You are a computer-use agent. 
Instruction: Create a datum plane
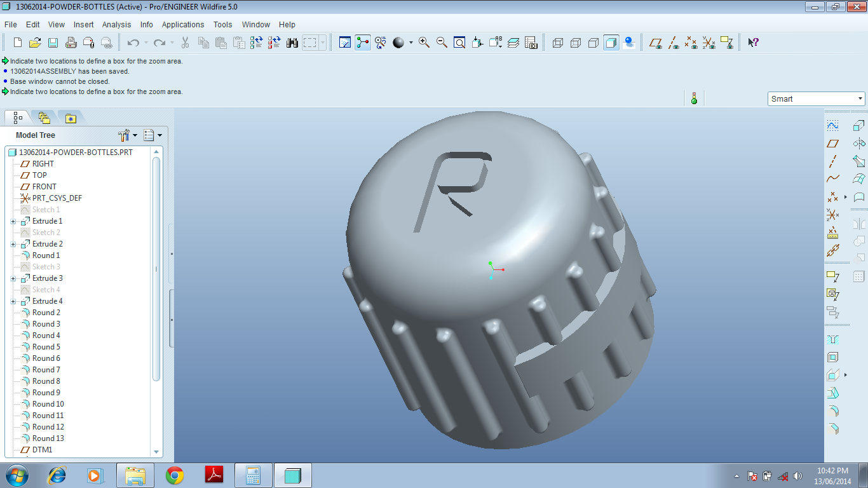(833, 144)
